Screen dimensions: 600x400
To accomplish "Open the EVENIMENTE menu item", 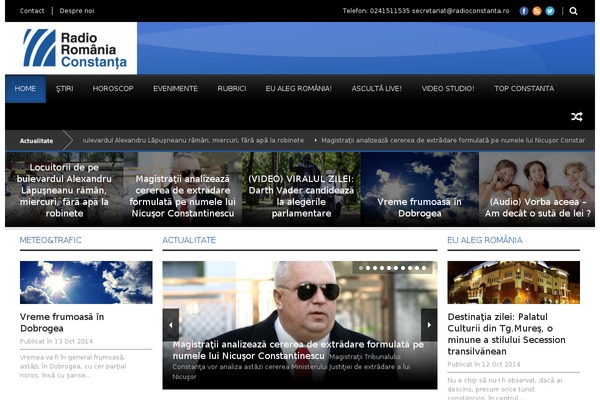I will [175, 89].
